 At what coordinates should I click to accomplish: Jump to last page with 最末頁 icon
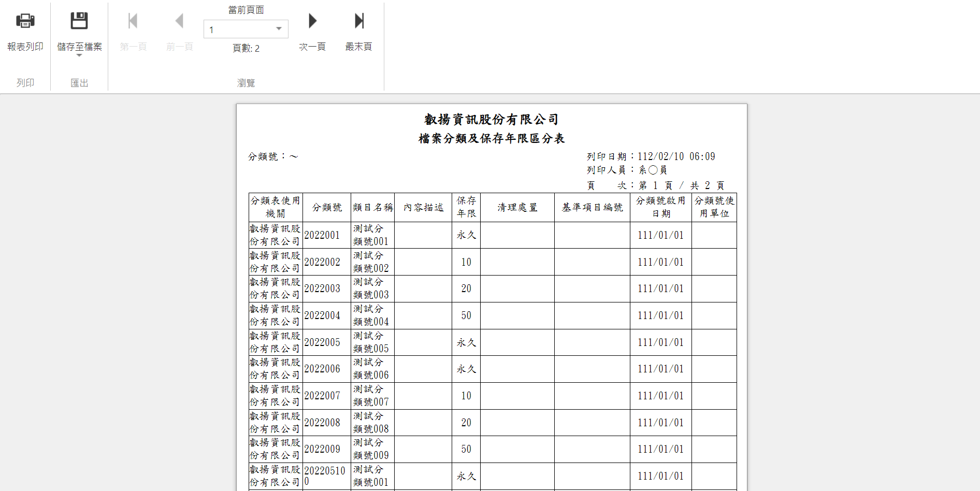tap(359, 21)
